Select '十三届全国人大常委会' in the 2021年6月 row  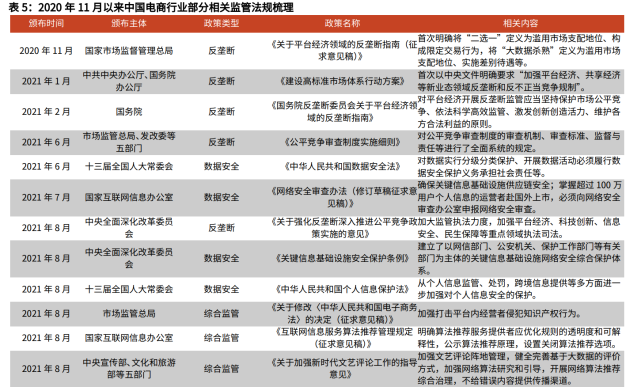129,167
